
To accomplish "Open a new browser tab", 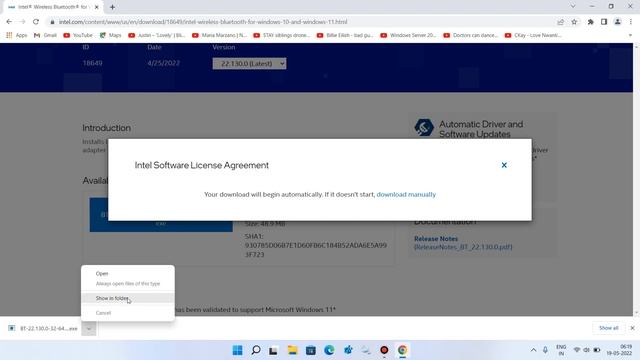I will tap(112, 7).
